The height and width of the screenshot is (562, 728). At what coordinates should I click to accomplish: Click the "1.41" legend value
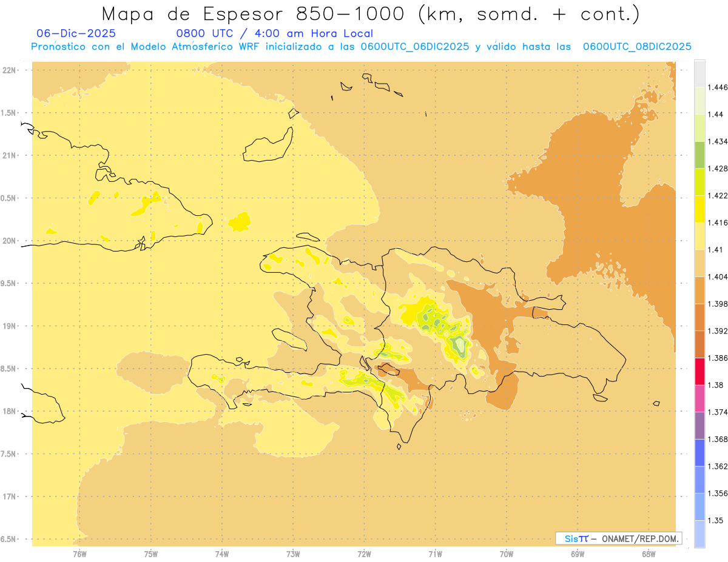coord(715,250)
